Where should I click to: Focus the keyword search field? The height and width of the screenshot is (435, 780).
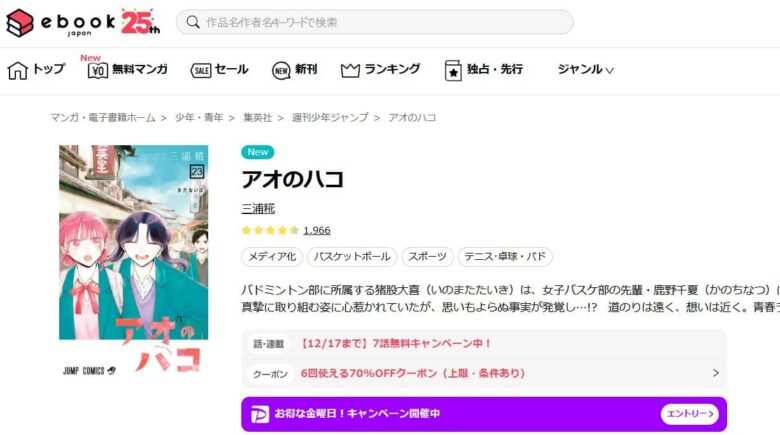374,22
